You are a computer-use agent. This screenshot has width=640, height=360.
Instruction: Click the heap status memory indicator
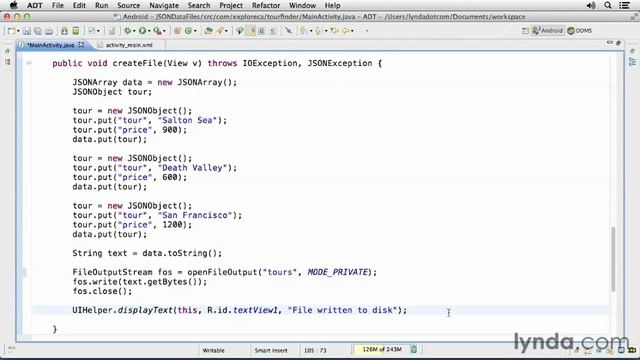382,349
